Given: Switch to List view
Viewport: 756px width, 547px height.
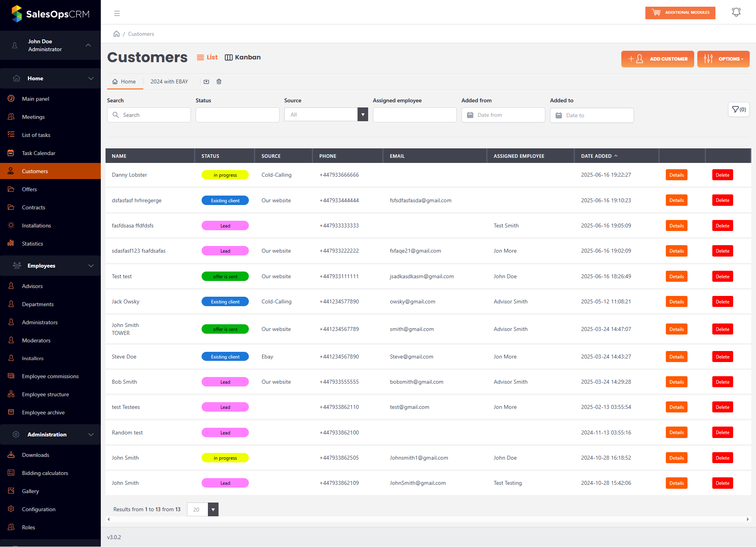Looking at the screenshot, I should 207,57.
